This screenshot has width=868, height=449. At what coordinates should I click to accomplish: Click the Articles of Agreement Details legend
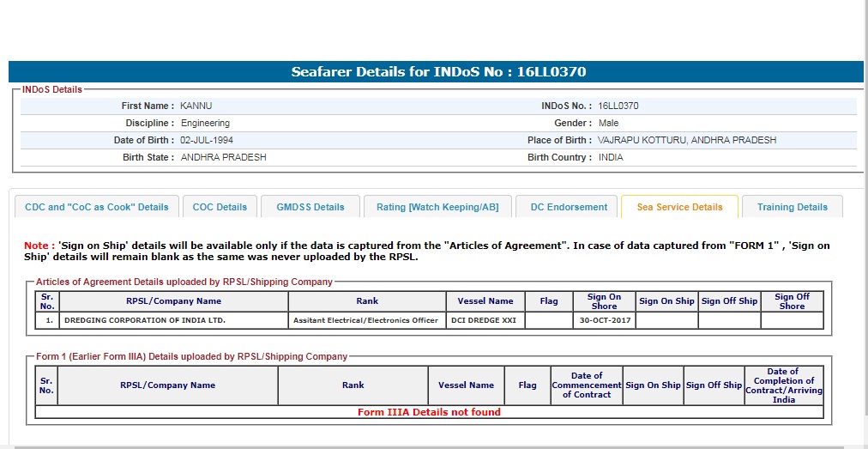184,282
